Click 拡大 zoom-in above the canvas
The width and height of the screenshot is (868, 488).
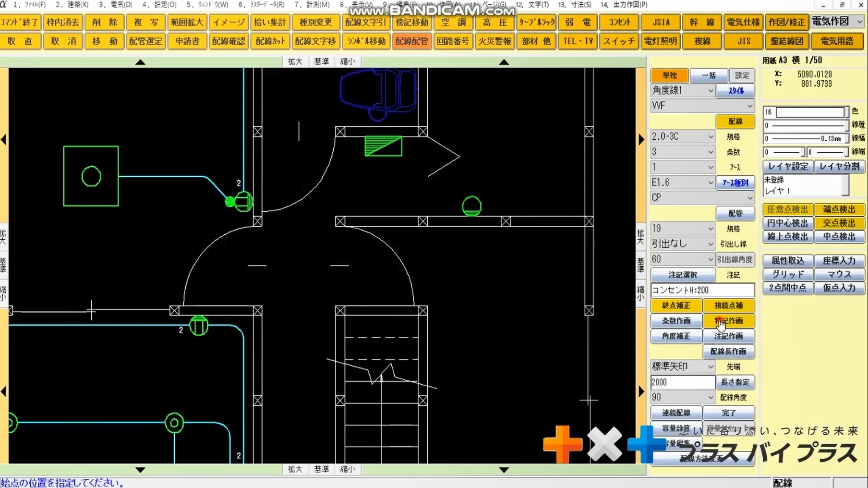tap(295, 61)
